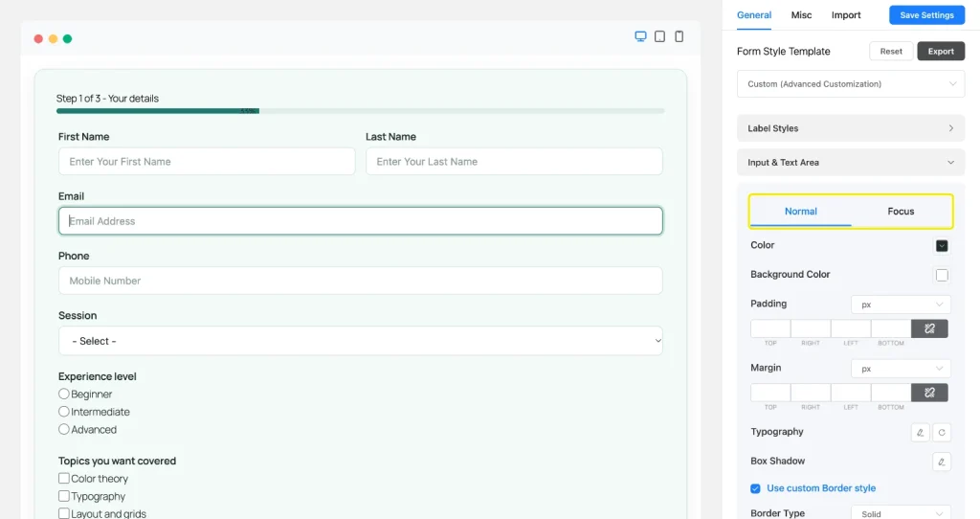Uncheck Use custom Border style
Screen dimensions: 980x519
click(x=755, y=488)
